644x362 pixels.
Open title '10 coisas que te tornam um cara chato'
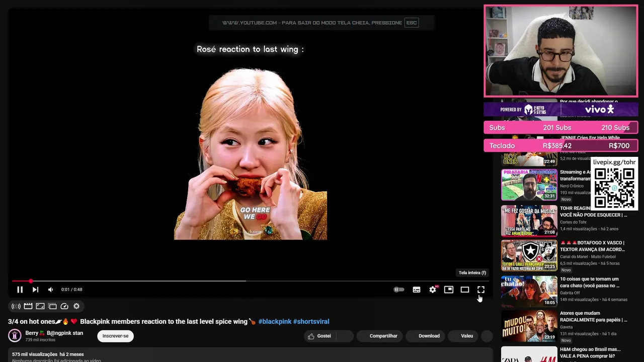coord(590,282)
